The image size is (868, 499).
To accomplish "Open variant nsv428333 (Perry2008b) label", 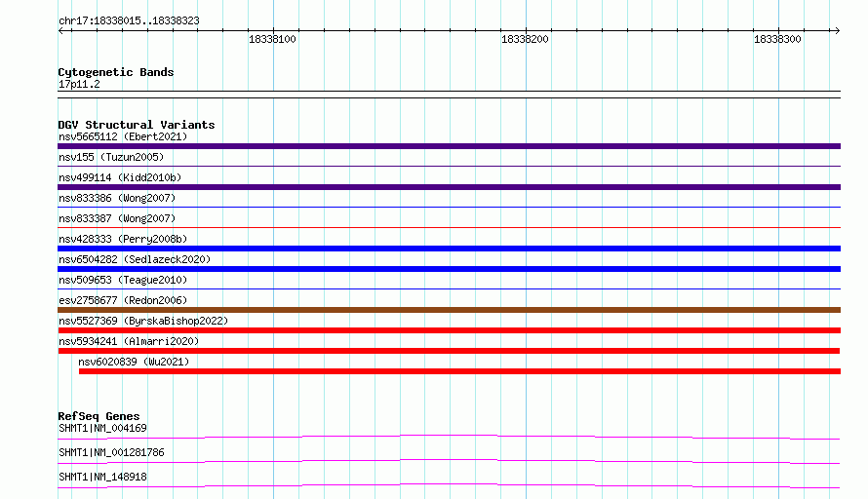I will click(x=123, y=239).
